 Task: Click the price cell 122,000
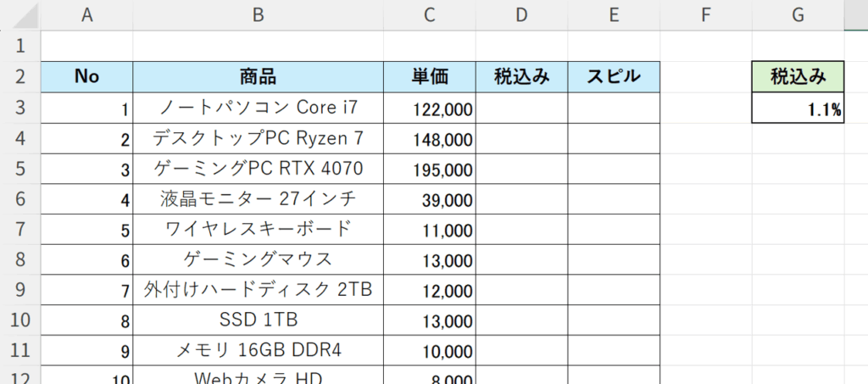click(x=429, y=108)
